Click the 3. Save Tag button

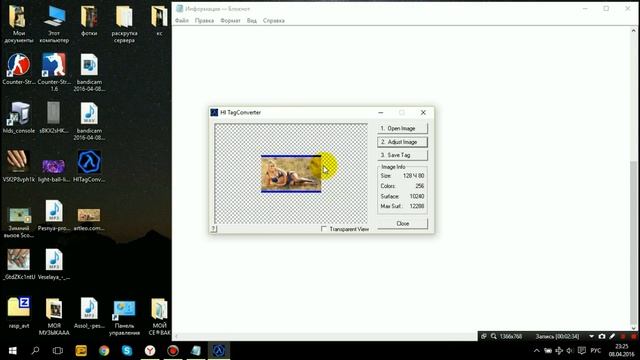point(402,155)
